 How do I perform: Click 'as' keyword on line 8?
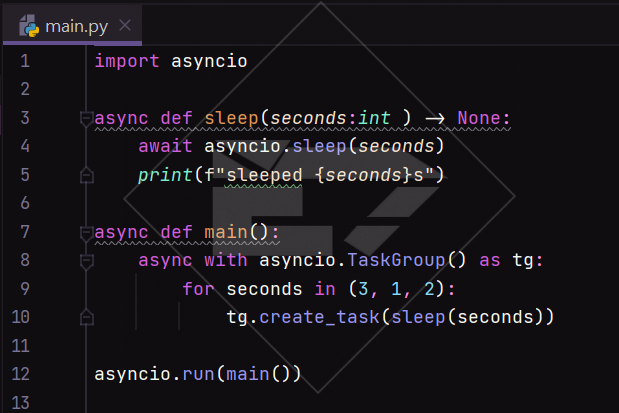(490, 260)
